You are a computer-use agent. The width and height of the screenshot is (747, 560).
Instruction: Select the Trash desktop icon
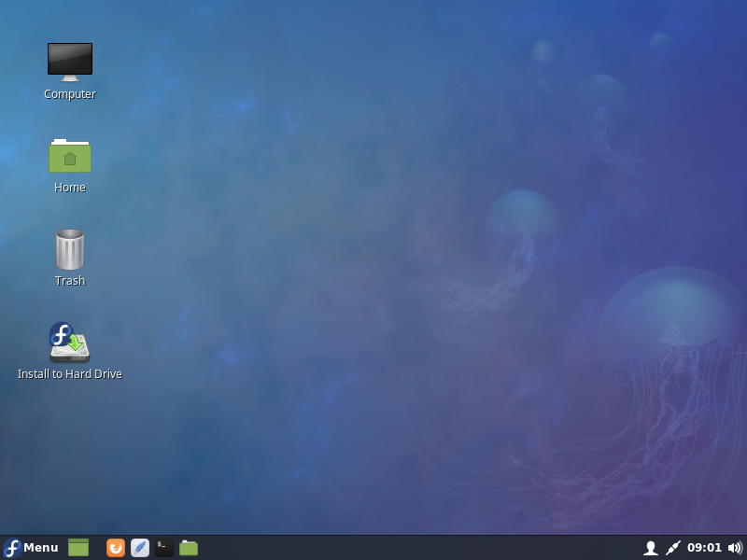[70, 249]
